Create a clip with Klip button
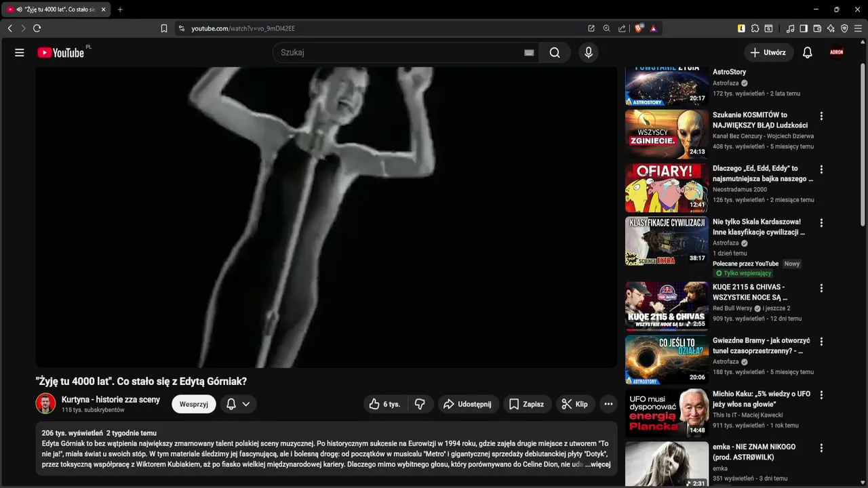This screenshot has height=488, width=868. [x=574, y=404]
